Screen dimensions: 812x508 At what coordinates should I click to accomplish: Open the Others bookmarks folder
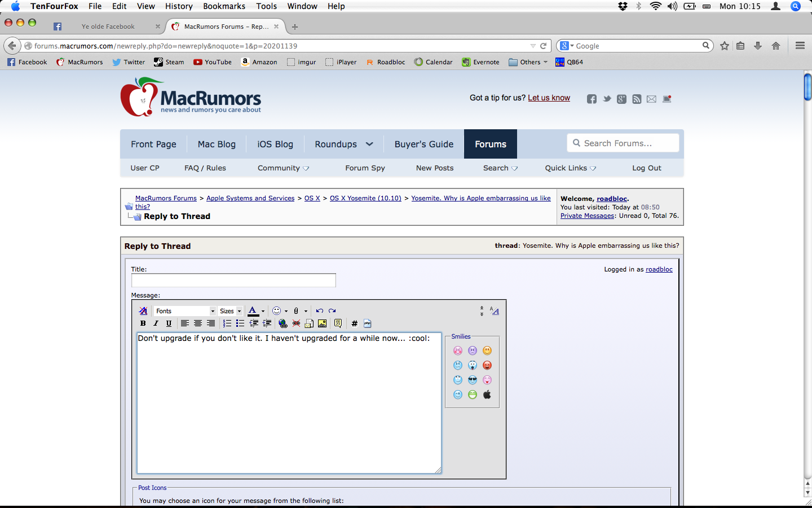(x=528, y=62)
